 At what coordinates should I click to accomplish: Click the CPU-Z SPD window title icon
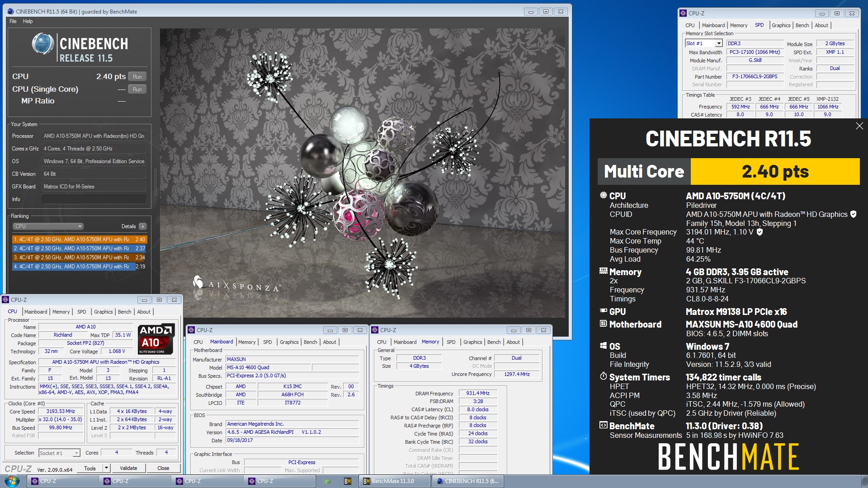coord(683,14)
